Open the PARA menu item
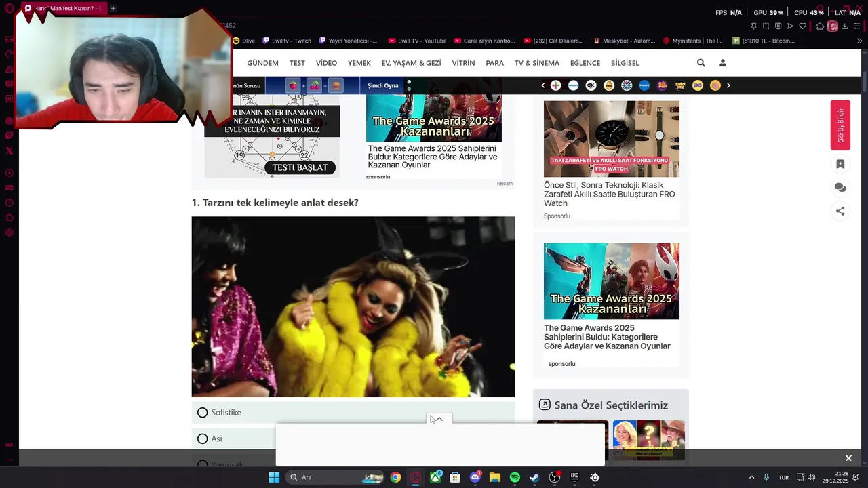Image resolution: width=868 pixels, height=488 pixels. point(494,63)
